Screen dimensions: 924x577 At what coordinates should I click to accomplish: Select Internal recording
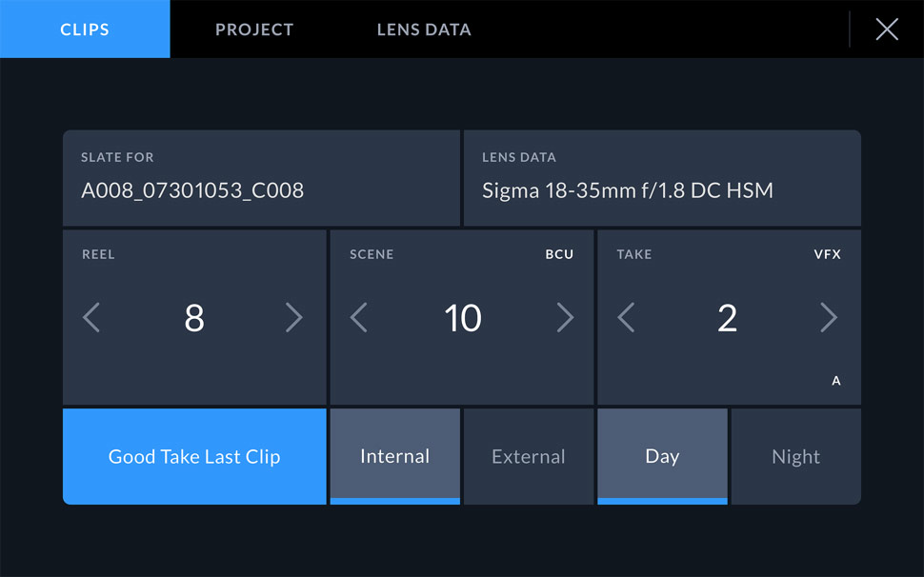394,456
